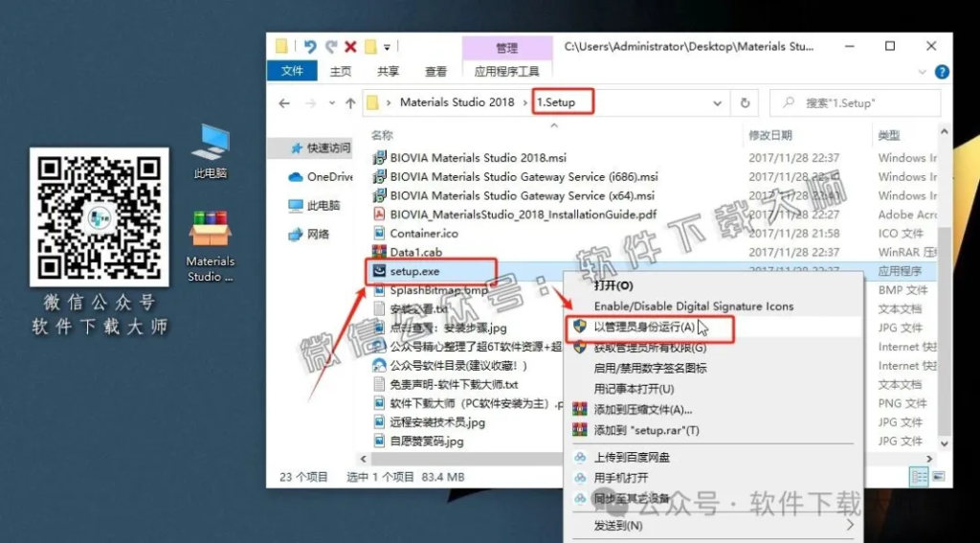980x543 pixels.
Task: Select 远程安装技术员.jpg file icon
Action: (x=379, y=421)
